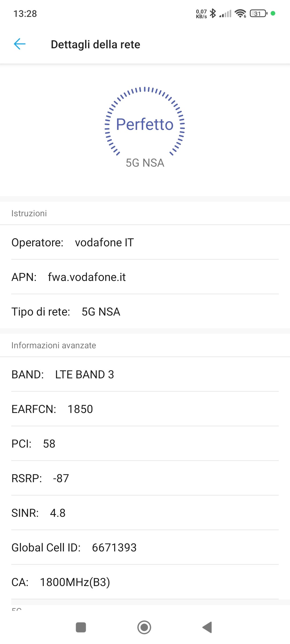The height and width of the screenshot is (644, 290).
Task: Tap the PCI 58 entry
Action: pos(145,444)
